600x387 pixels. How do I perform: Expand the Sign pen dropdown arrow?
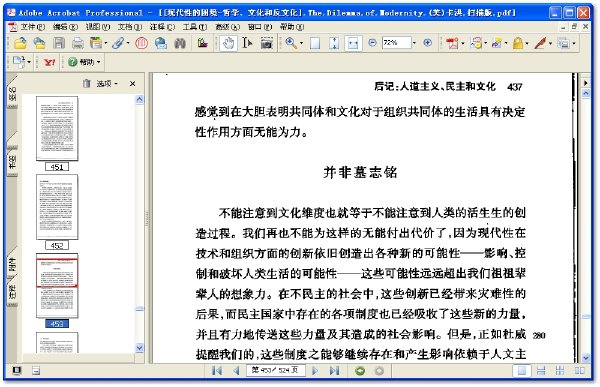(x=550, y=43)
